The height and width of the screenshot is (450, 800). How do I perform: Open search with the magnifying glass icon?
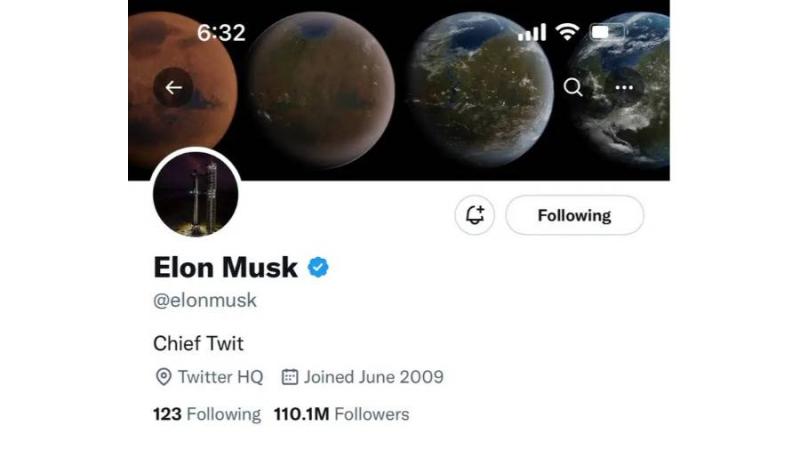point(573,88)
